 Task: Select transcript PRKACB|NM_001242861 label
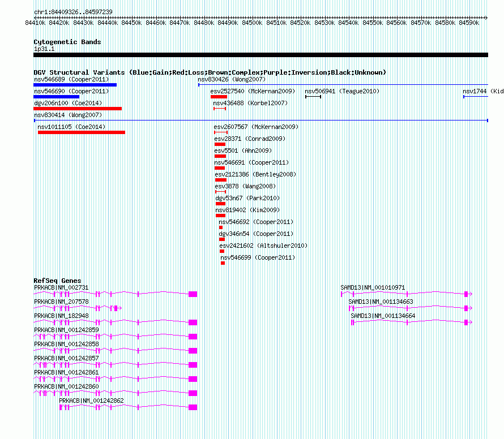66,372
